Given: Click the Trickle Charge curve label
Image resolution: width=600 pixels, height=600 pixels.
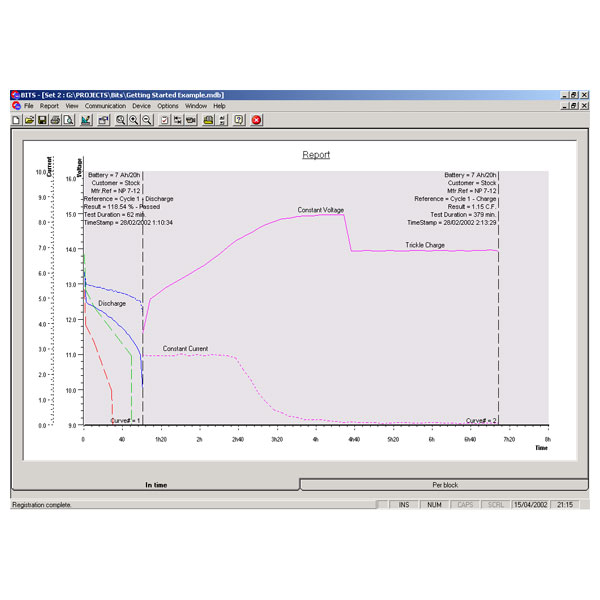Looking at the screenshot, I should click(425, 245).
